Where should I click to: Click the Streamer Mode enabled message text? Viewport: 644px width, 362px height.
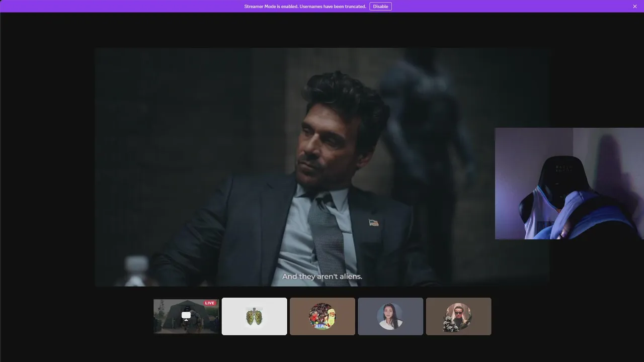[305, 7]
